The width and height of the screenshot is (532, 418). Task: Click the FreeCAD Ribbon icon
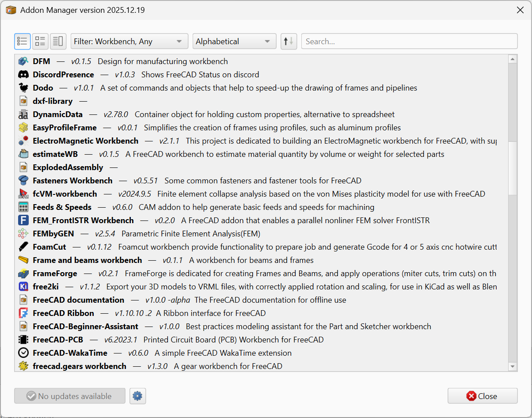coord(23,313)
